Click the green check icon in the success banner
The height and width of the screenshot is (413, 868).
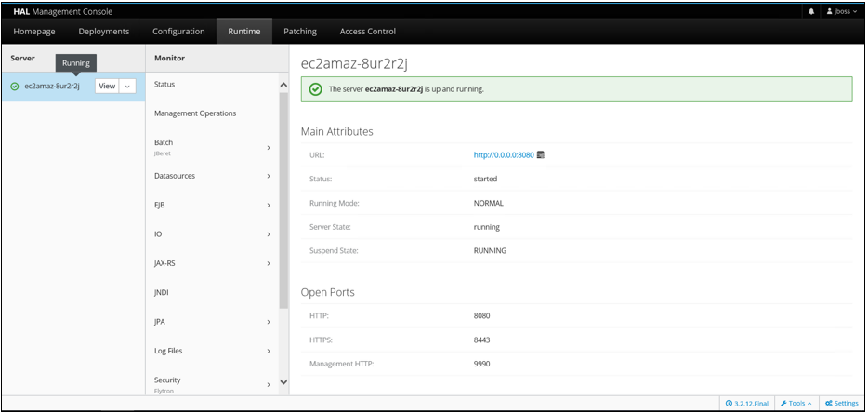tap(315, 89)
